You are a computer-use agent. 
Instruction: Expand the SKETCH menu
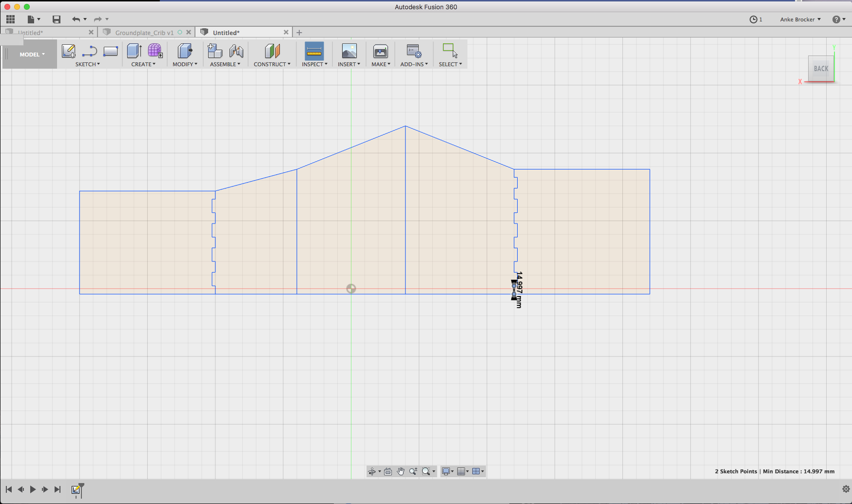coord(88,64)
